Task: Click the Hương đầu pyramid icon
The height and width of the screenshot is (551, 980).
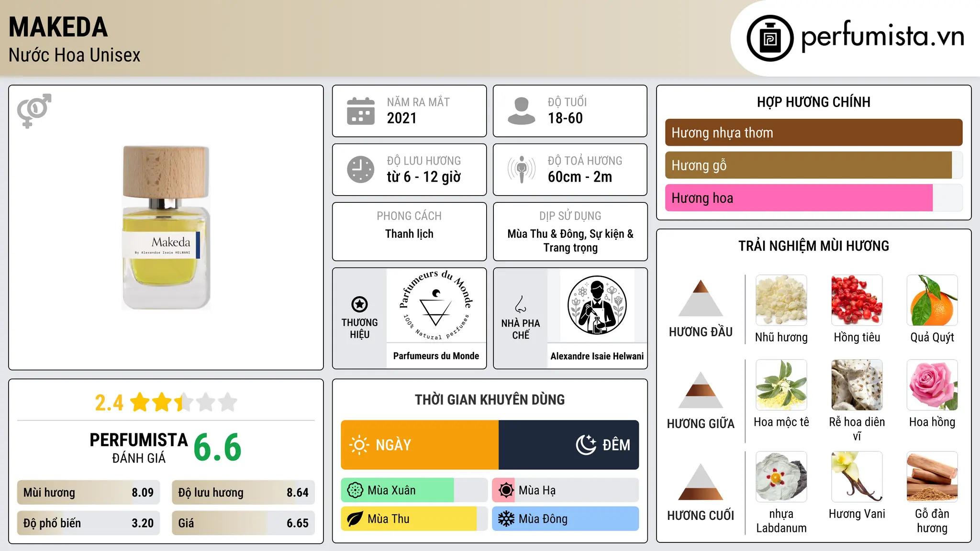Action: (x=701, y=298)
